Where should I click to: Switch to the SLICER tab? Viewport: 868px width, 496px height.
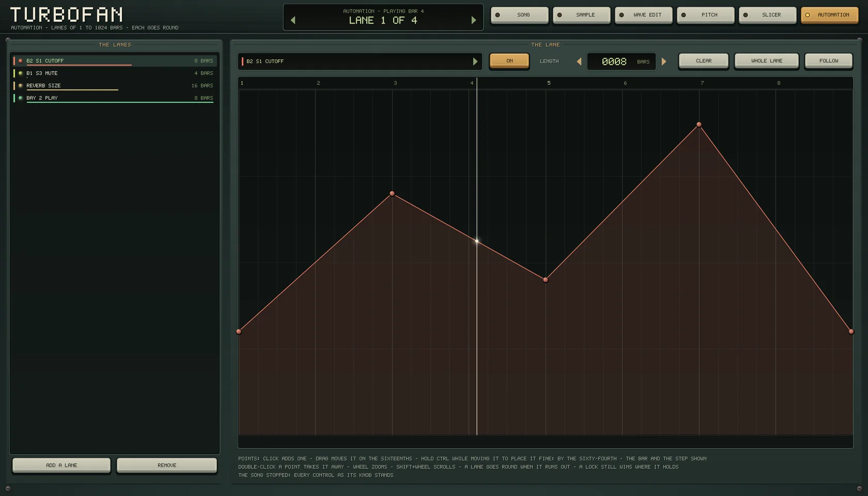767,15
